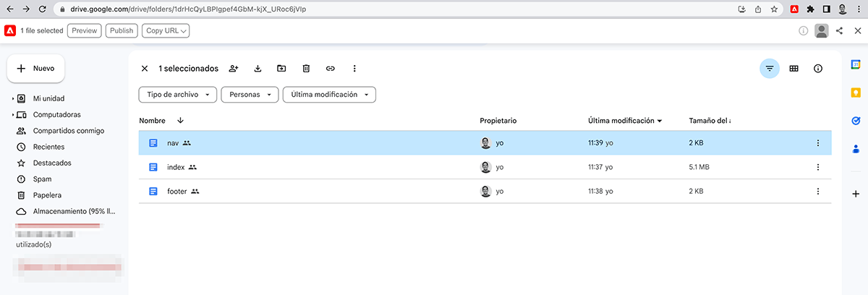Image resolution: width=868 pixels, height=295 pixels.
Task: Download the selected file
Action: click(x=258, y=69)
